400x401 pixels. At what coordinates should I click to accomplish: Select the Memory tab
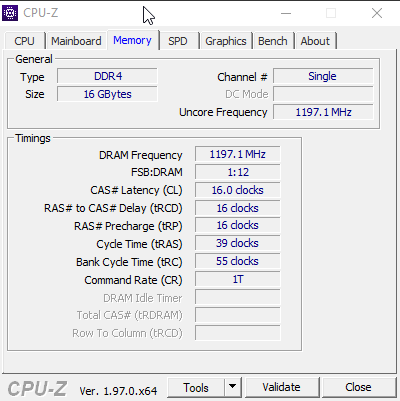pos(132,40)
